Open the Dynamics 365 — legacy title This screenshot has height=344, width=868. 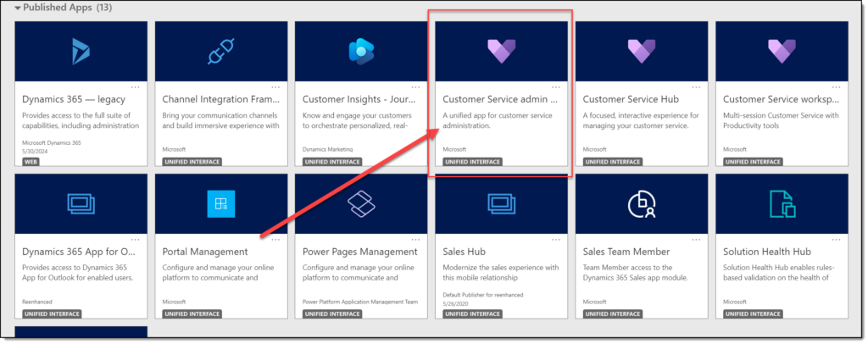(x=74, y=99)
